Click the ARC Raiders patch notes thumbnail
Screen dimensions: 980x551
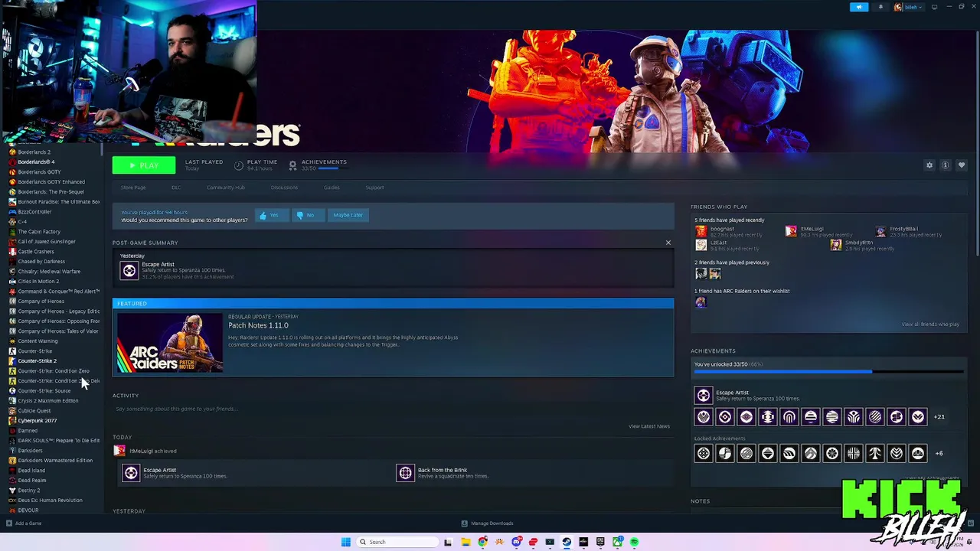[x=170, y=343]
